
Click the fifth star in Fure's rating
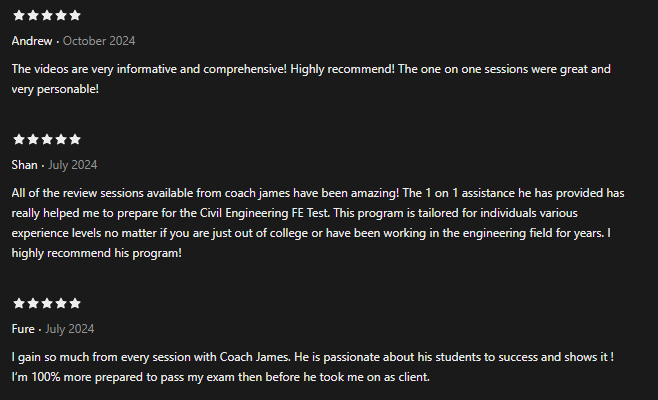75,303
